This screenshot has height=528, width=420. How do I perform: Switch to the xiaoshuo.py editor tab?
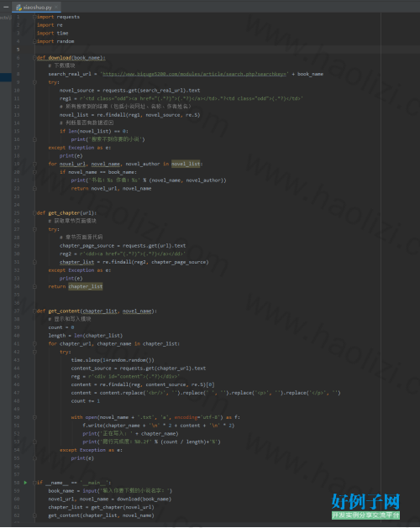pos(36,7)
